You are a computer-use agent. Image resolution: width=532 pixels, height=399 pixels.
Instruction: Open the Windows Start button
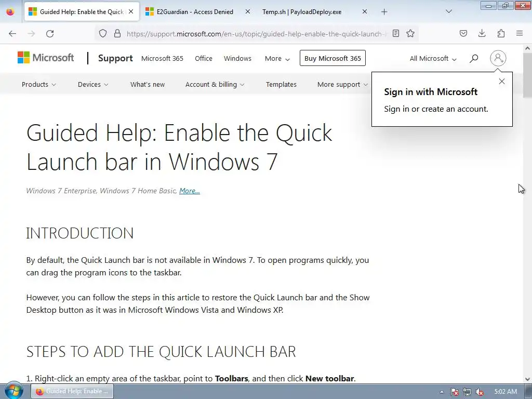(14, 391)
